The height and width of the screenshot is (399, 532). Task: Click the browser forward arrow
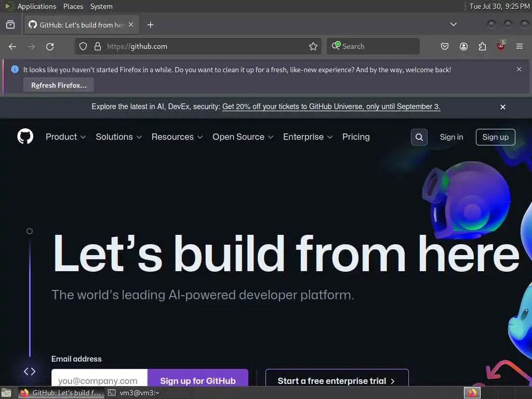[31, 46]
